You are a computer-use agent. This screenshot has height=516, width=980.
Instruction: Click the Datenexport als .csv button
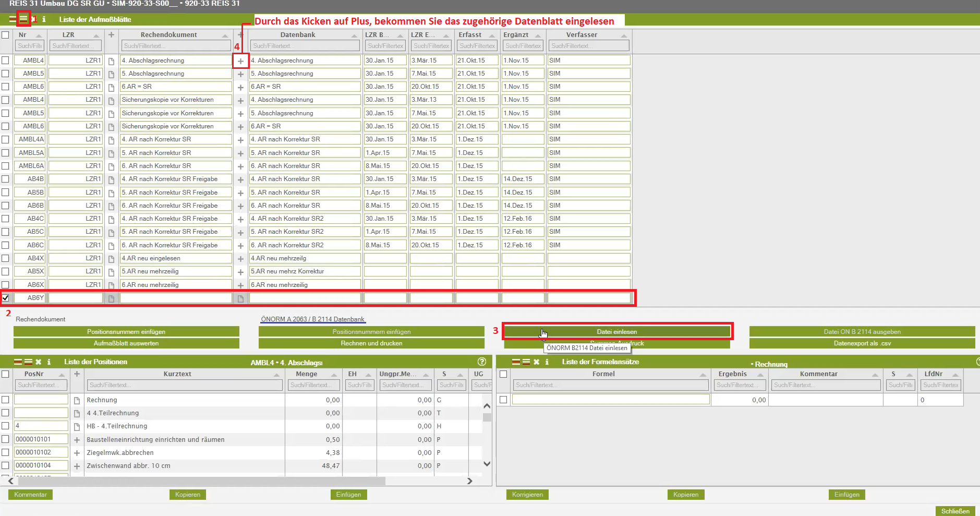click(x=862, y=343)
